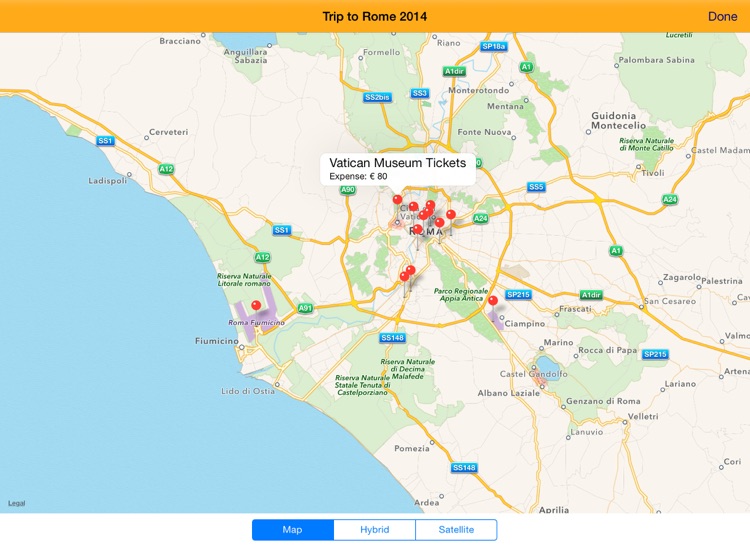Click the Guidonia Montecelio label

[x=618, y=121]
